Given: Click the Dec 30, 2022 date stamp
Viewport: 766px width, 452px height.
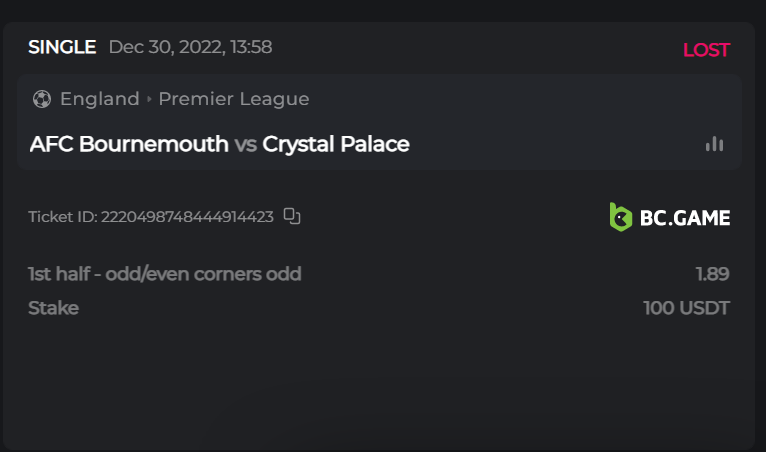Looking at the screenshot, I should 190,47.
